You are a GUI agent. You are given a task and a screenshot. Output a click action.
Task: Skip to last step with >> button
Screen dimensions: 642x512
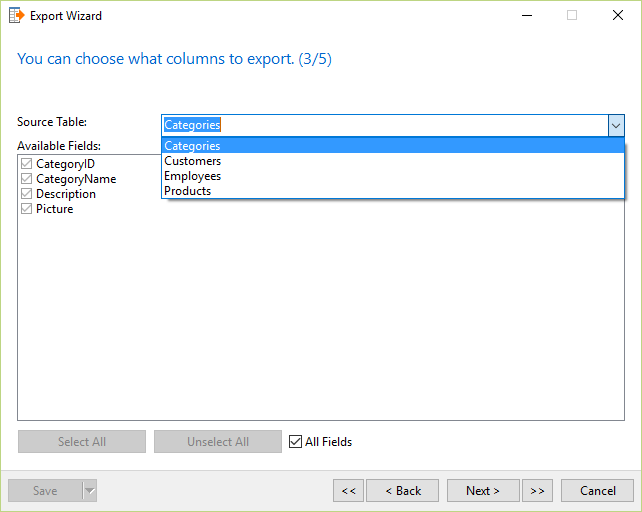tap(537, 490)
